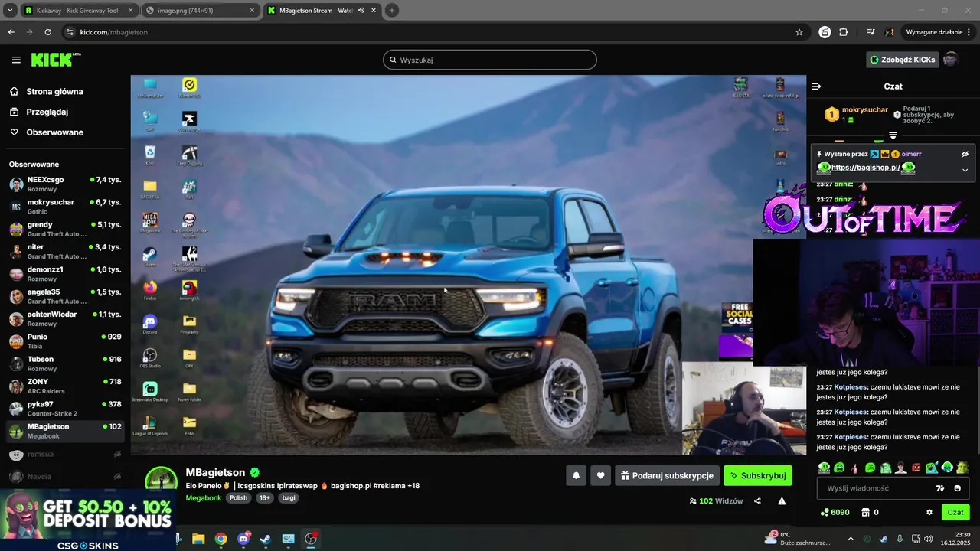980x551 pixels.
Task: Open grendy channel in followed list
Action: tap(65, 229)
